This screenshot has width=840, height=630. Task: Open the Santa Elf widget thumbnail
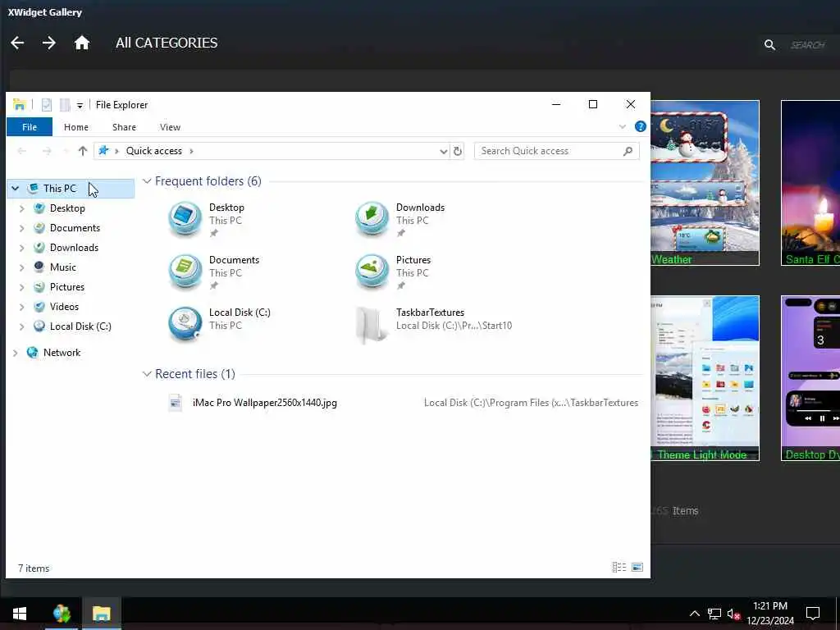tap(810, 183)
